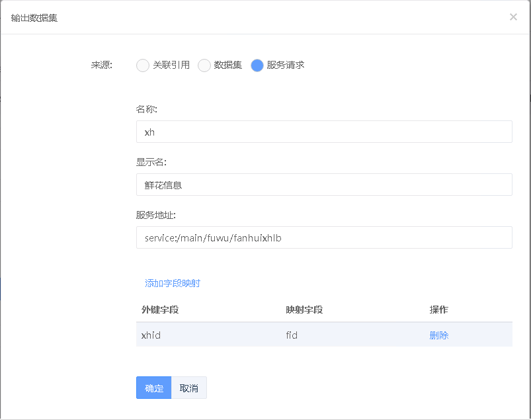Click the 输出数据集 dialog title
The image size is (531, 420).
point(34,18)
